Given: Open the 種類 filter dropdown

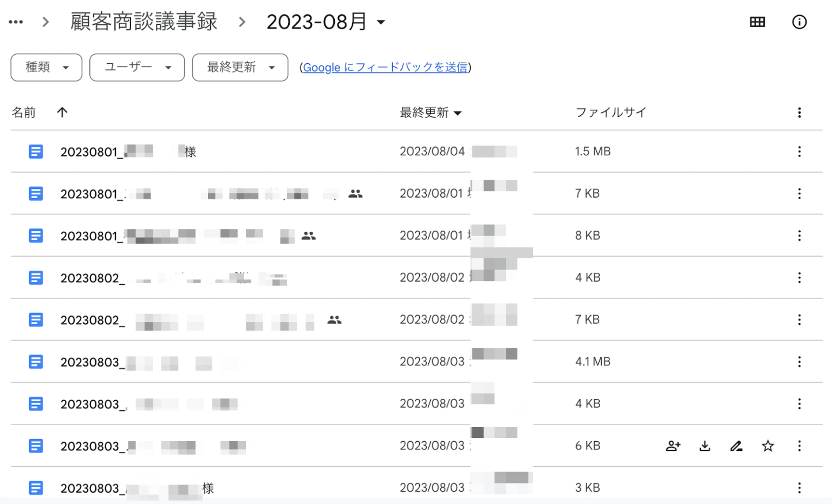Looking at the screenshot, I should pyautogui.click(x=47, y=68).
